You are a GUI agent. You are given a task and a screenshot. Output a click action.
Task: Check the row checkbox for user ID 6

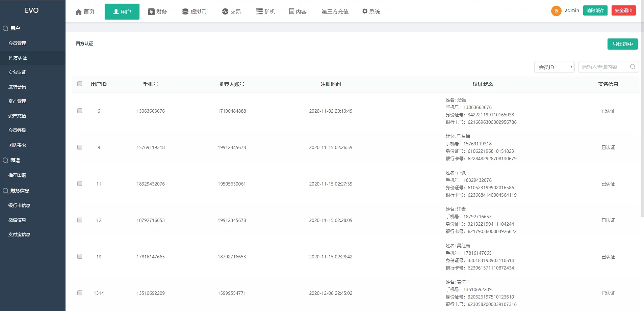80,110
